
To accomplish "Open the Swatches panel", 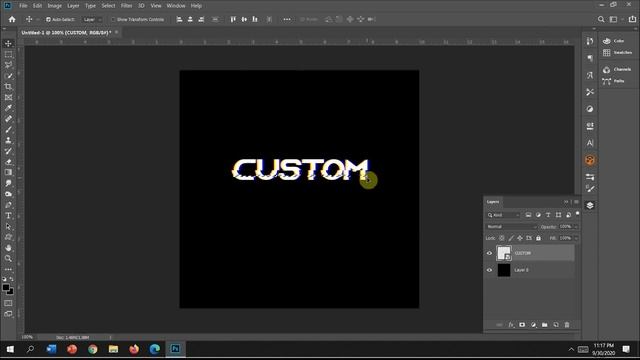I will pyautogui.click(x=617, y=53).
